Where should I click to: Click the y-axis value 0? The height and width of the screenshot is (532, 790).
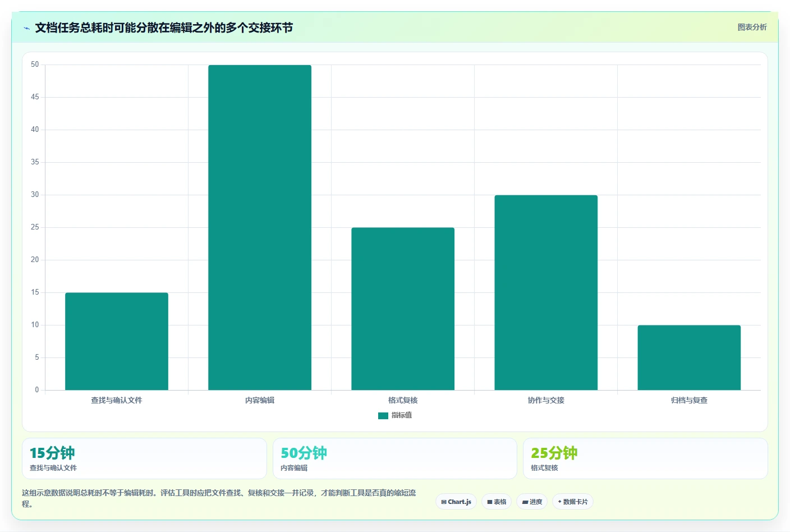[37, 390]
